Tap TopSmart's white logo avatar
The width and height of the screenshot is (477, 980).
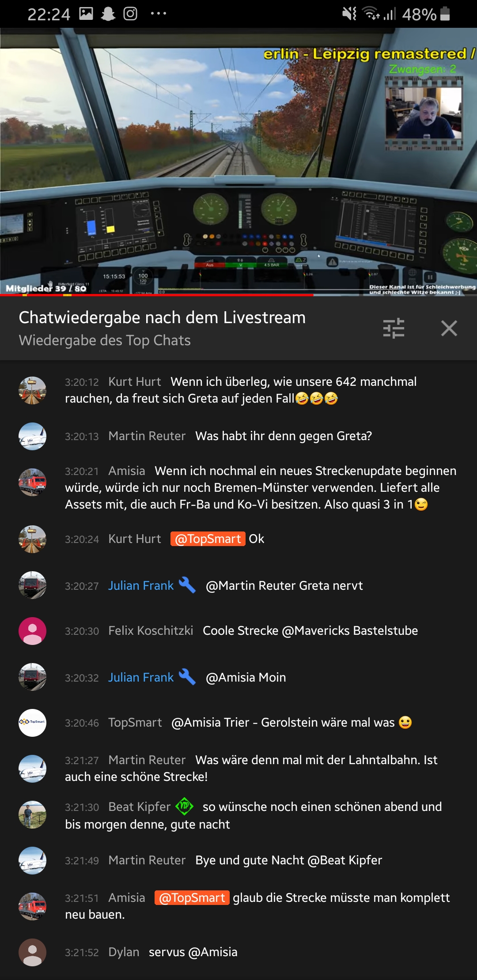(x=32, y=723)
